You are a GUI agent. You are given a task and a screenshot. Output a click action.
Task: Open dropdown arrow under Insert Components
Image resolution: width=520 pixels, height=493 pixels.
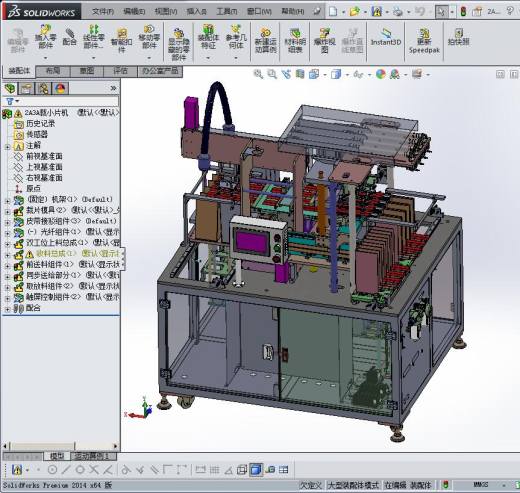[x=45, y=58]
